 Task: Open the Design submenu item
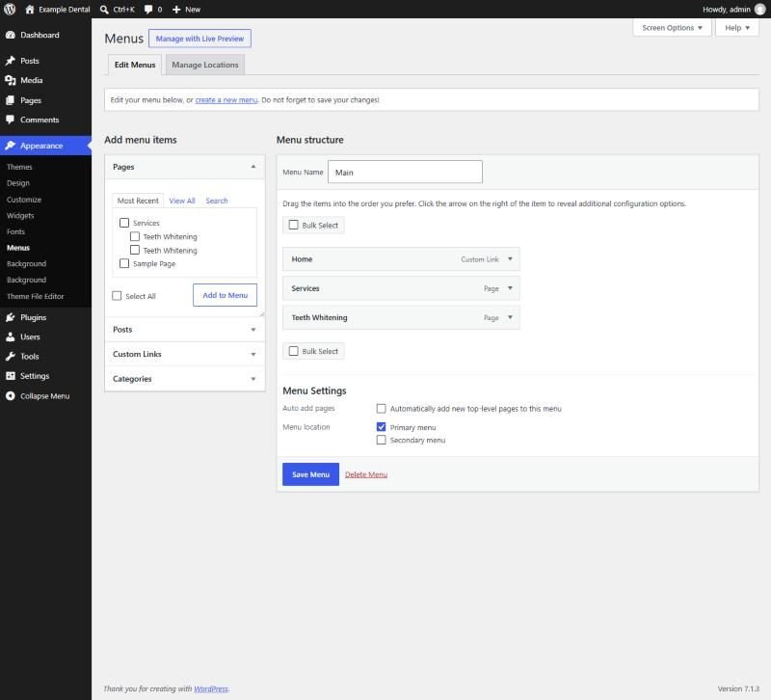(x=18, y=183)
